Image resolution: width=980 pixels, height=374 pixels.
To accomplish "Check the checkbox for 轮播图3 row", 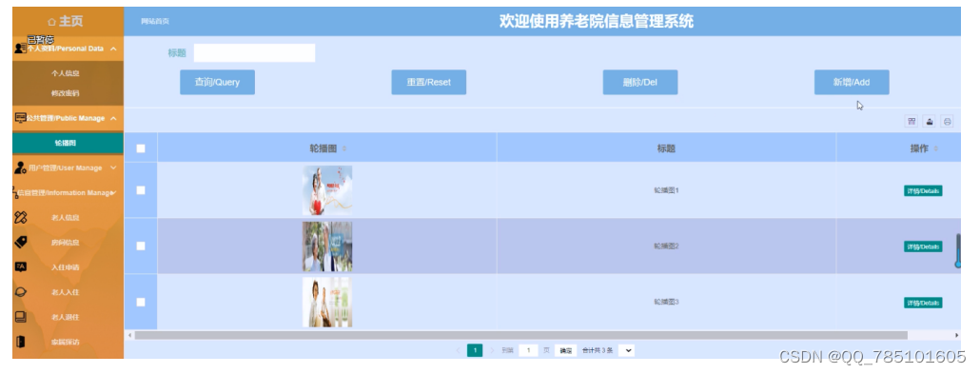I will pos(141,302).
